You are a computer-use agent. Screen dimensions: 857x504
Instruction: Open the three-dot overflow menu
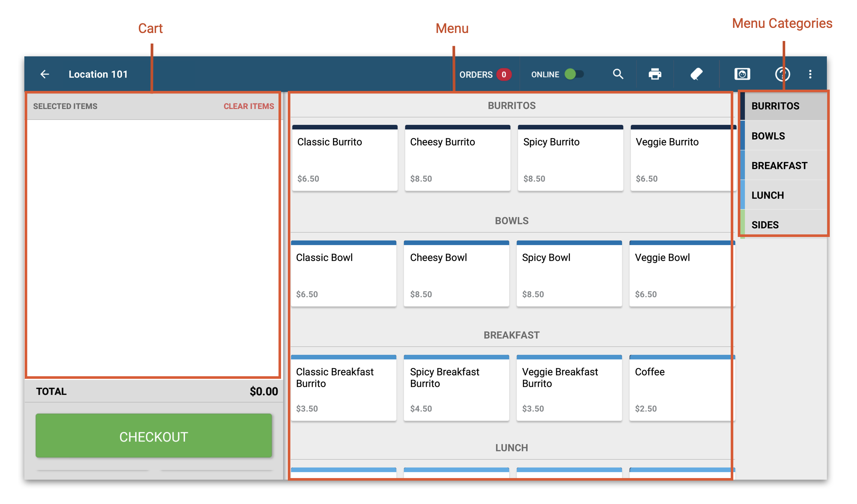point(810,74)
